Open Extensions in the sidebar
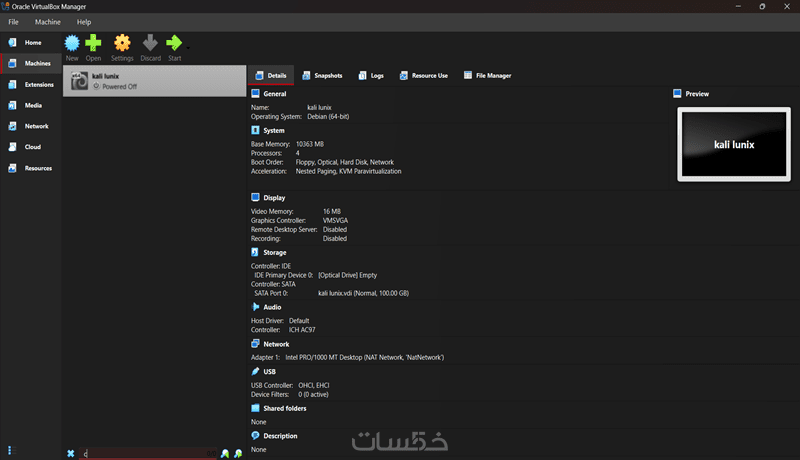 pyautogui.click(x=31, y=85)
